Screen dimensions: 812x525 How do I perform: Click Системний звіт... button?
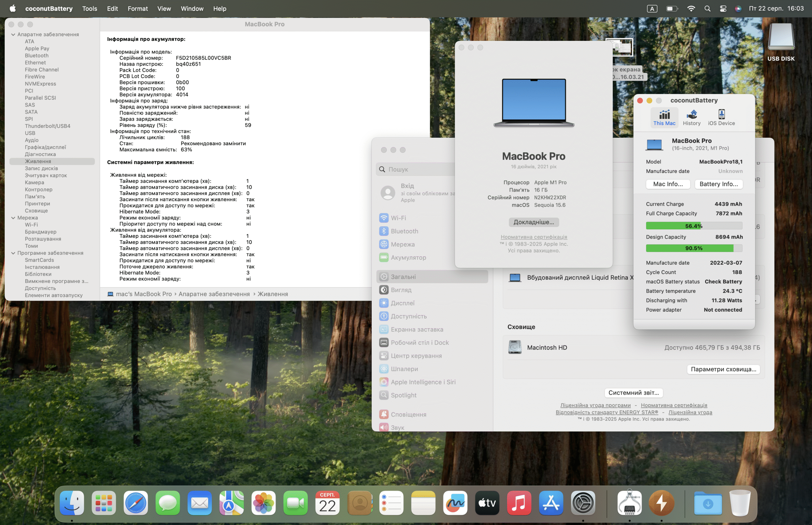pyautogui.click(x=633, y=393)
